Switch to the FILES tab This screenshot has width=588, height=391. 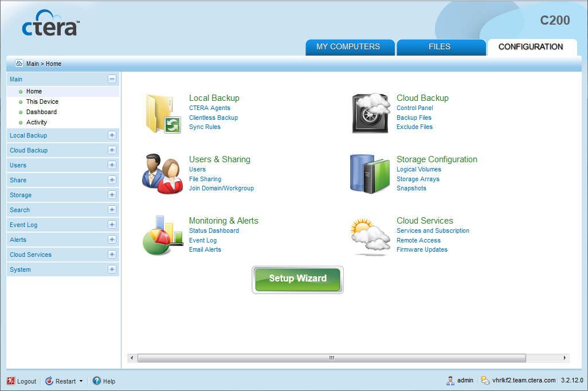441,47
